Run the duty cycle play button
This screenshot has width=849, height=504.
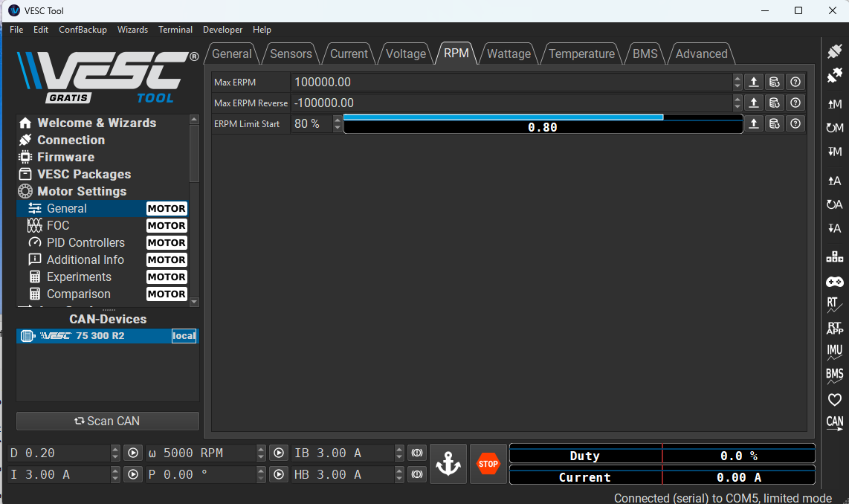tap(132, 453)
